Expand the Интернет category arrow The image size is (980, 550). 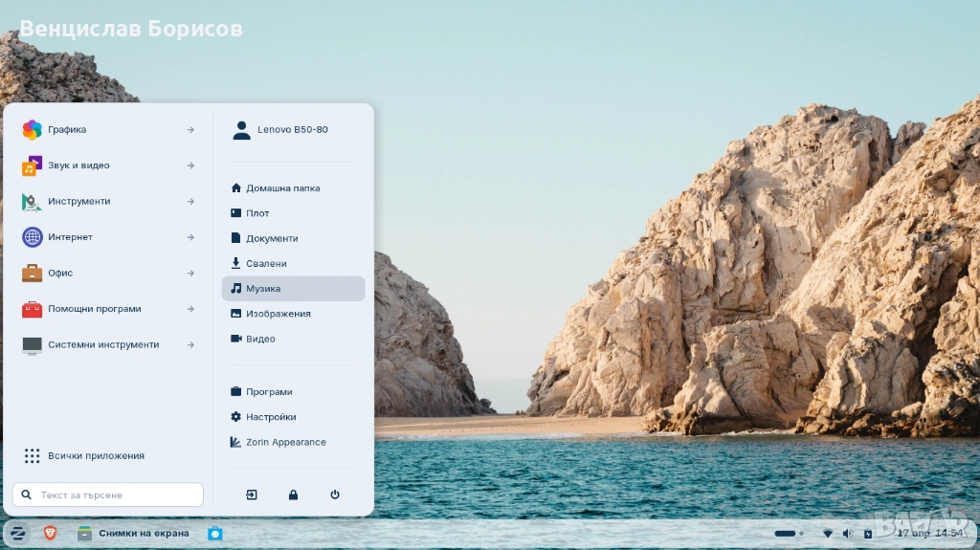(x=190, y=237)
